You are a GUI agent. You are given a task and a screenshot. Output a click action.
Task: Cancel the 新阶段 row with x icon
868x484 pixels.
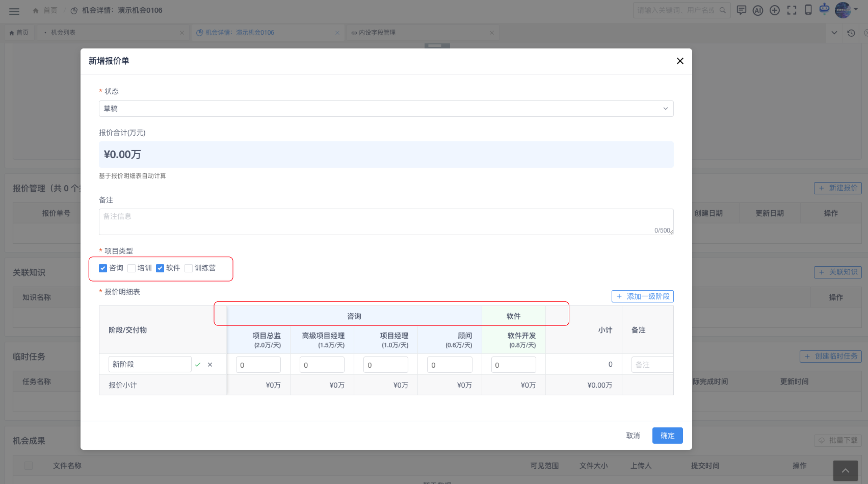[210, 365]
